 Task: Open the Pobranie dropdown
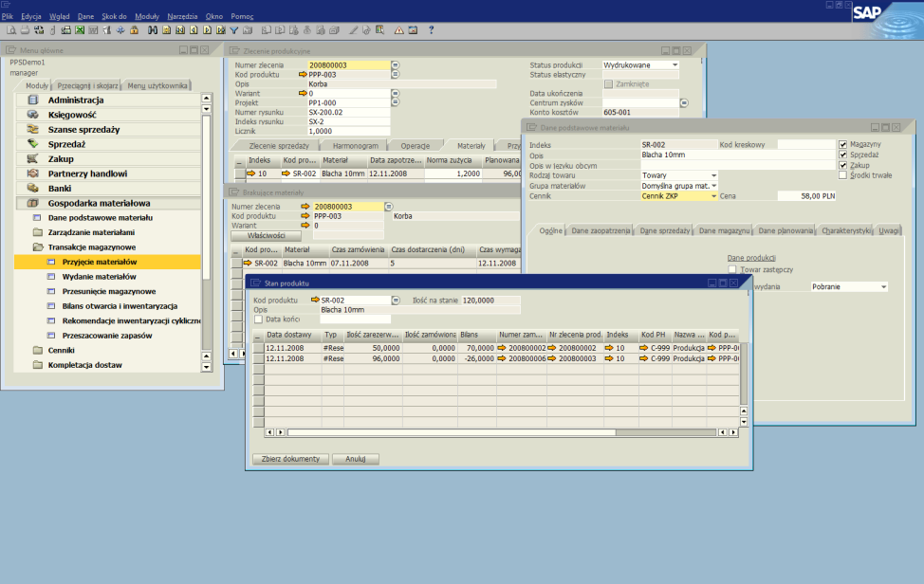pos(883,286)
